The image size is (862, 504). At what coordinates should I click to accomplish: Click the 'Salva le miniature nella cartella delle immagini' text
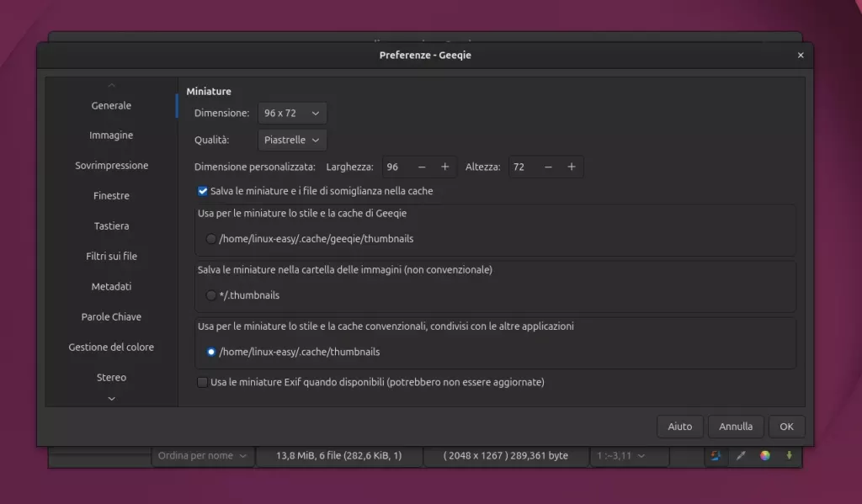coord(344,270)
